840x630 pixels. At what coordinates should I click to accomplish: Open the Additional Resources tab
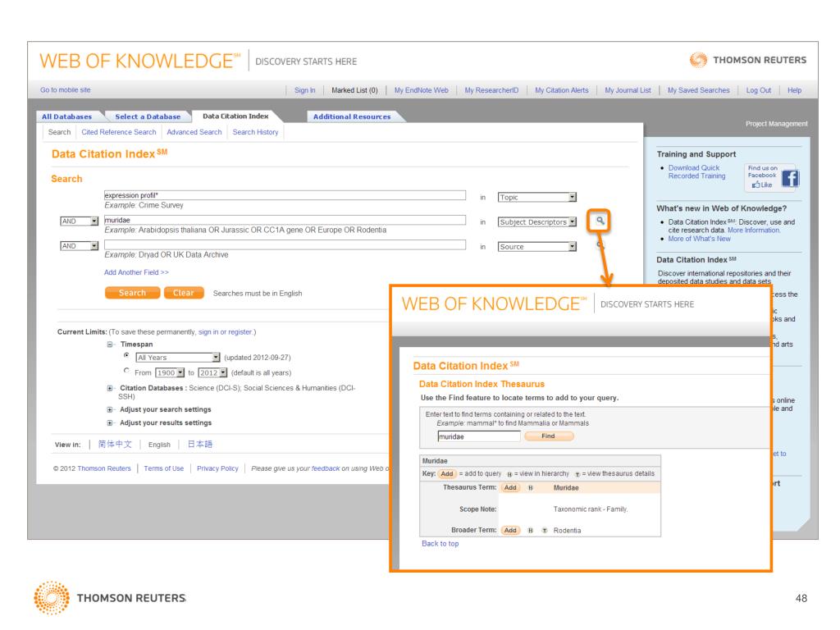pos(352,116)
